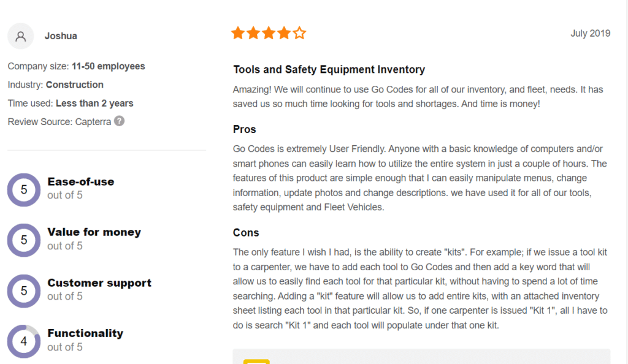Click the July 2019 review date
This screenshot has height=364, width=628.
click(x=591, y=33)
